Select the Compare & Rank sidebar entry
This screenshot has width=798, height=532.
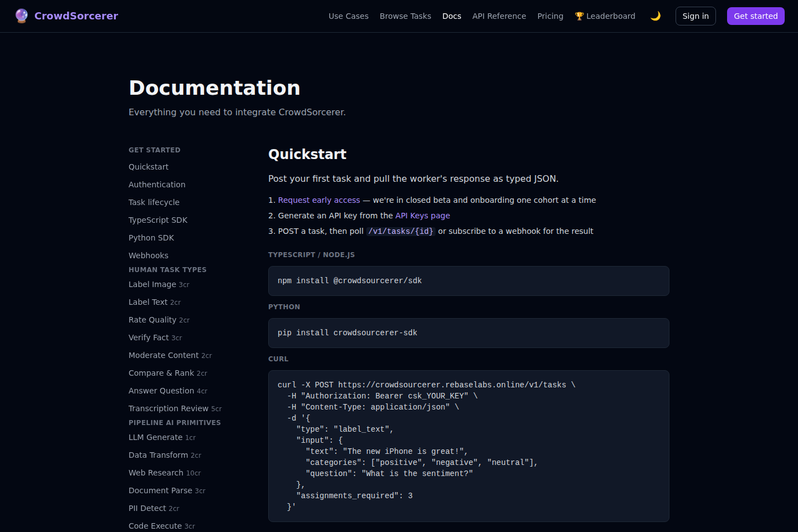click(168, 373)
